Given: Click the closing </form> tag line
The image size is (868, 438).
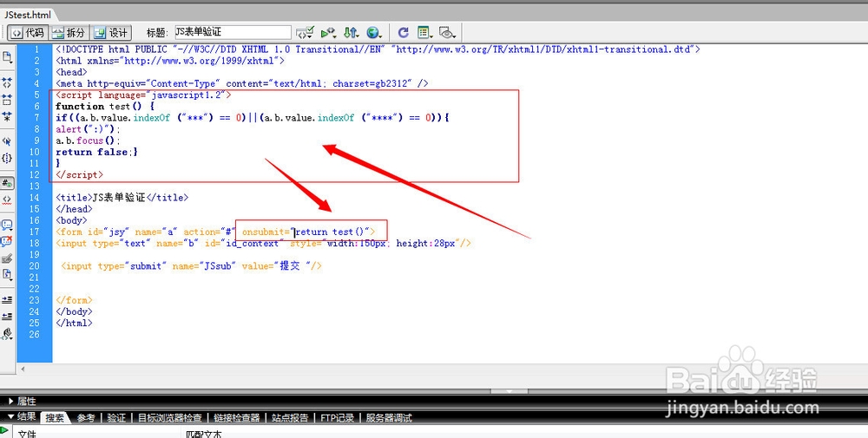Looking at the screenshot, I should point(74,300).
